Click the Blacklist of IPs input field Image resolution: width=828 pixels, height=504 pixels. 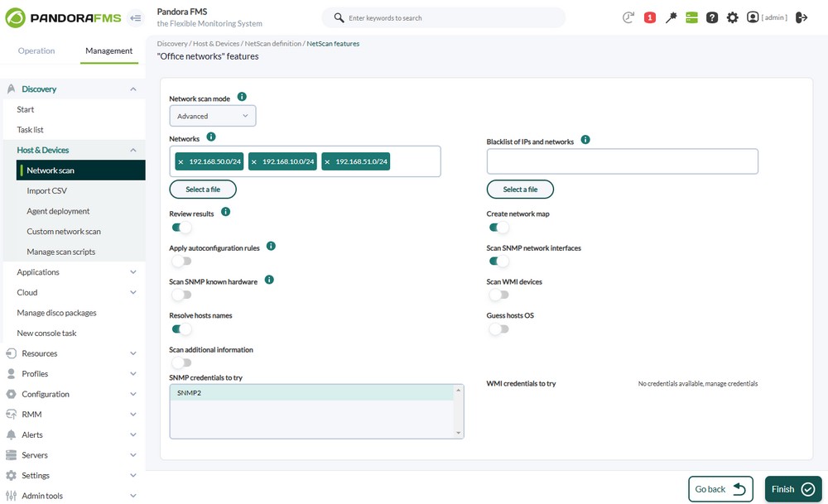point(622,161)
